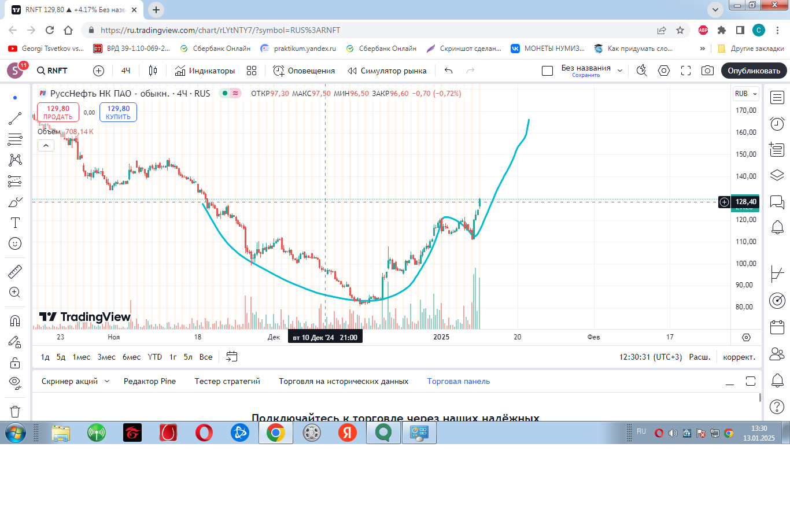
Task: Toggle Chrome side panel
Action: click(x=740, y=30)
